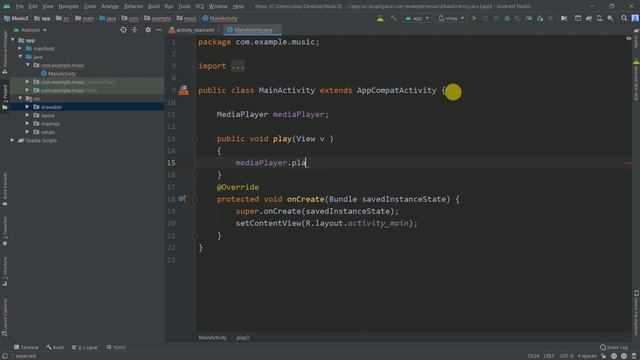Toggle the vertical Project tool window tab
The height and width of the screenshot is (360, 640).
(5, 97)
